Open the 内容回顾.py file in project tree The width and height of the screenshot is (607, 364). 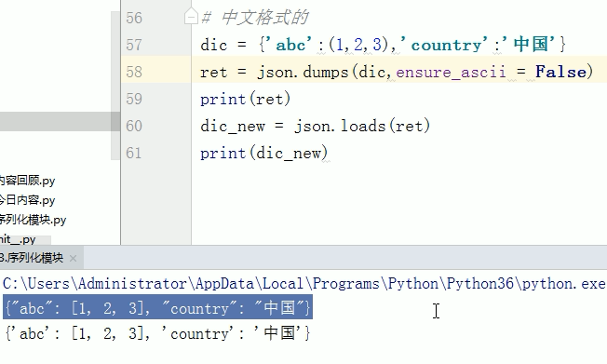click(27, 181)
